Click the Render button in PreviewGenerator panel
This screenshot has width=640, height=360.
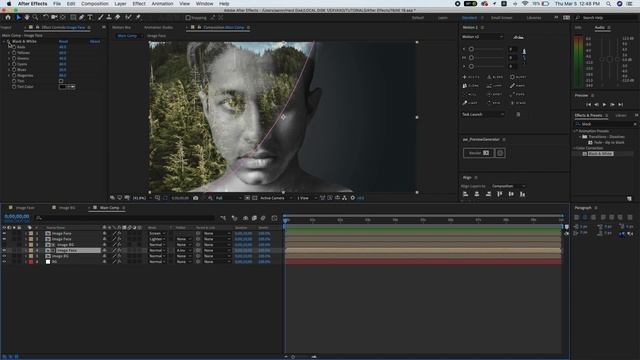point(478,153)
